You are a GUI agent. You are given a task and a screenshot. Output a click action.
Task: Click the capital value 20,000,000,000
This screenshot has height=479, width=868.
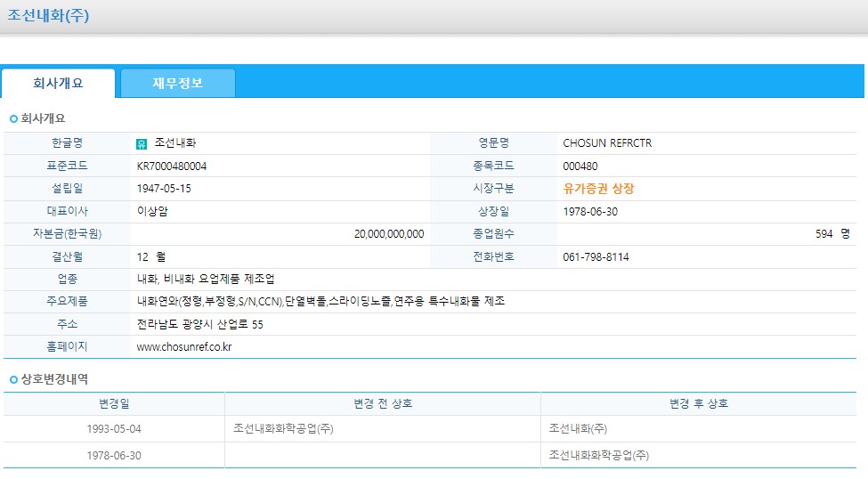[x=389, y=233]
